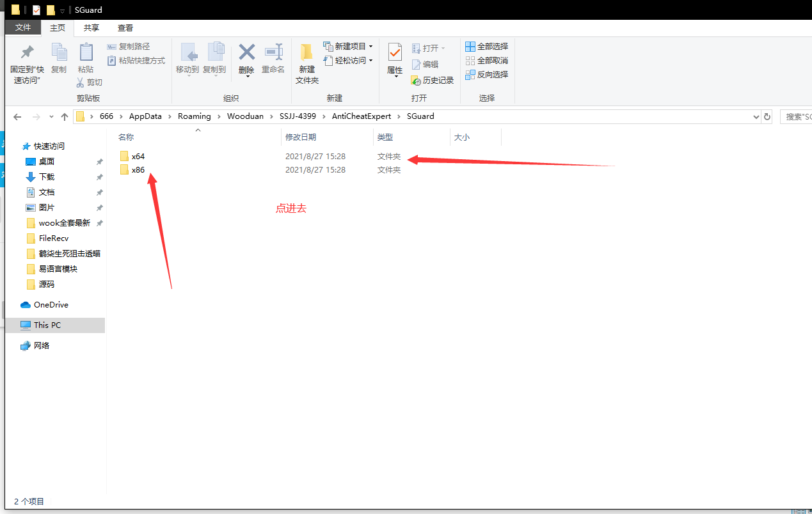Click the Forward navigation arrow
Viewport: 812px width, 514px height.
click(36, 117)
